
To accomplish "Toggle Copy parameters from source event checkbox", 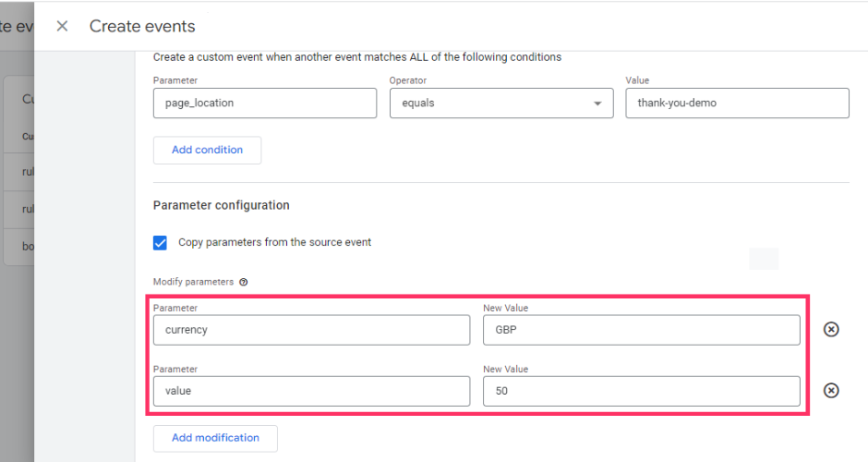I will pos(161,243).
